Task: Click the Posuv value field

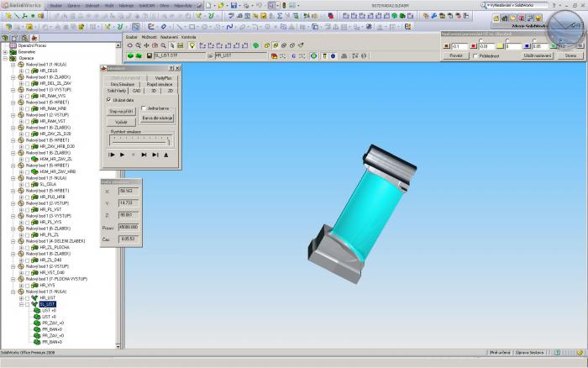Action: 129,227
